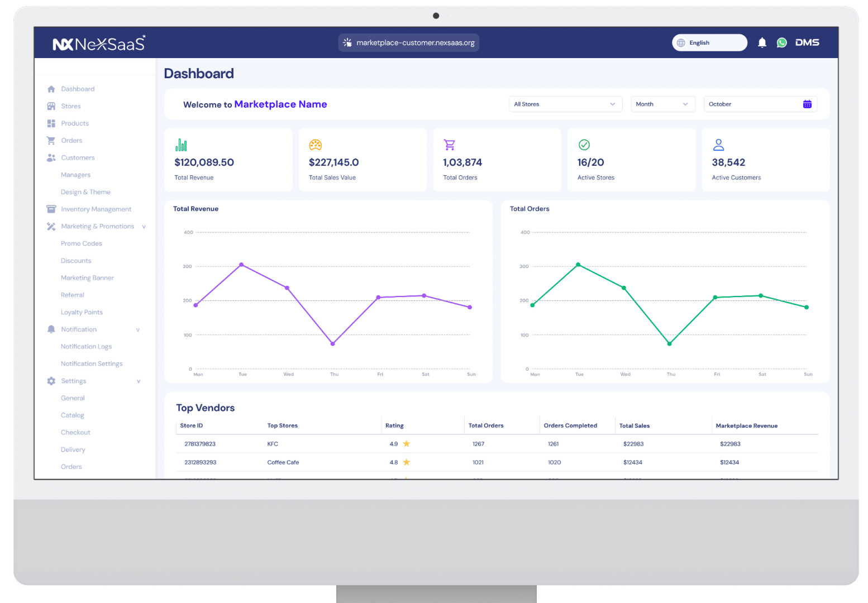Collapse the Notification sidebar section
This screenshot has width=868, height=603.
pyautogui.click(x=138, y=330)
